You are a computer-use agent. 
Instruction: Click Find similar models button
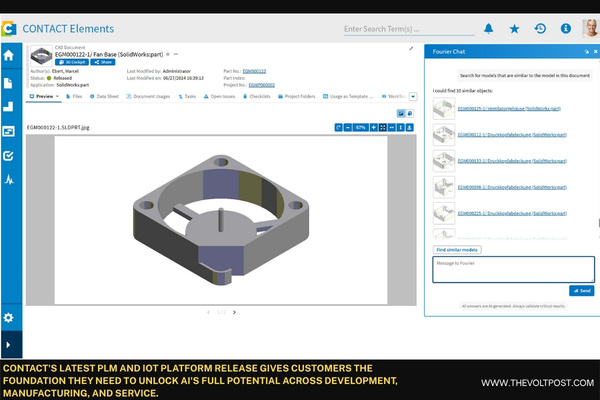[457, 250]
